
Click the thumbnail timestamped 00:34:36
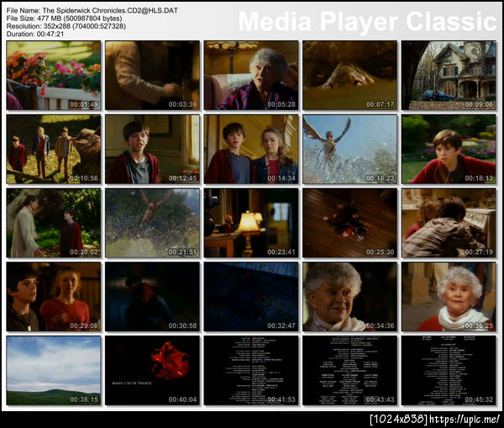tap(349, 297)
